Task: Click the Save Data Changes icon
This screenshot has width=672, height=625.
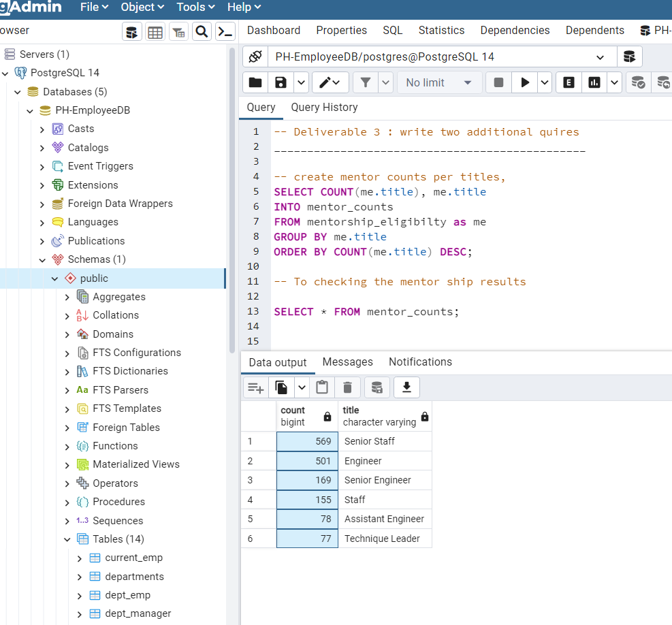Action: pos(377,387)
